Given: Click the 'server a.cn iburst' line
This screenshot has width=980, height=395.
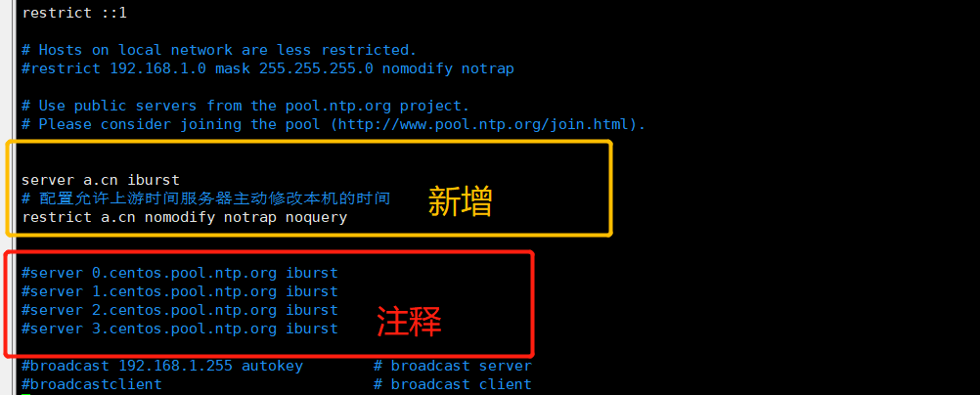Looking at the screenshot, I should coord(101,180).
